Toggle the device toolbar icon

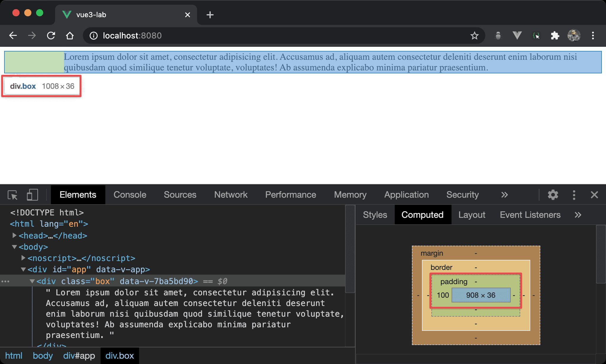tap(32, 195)
